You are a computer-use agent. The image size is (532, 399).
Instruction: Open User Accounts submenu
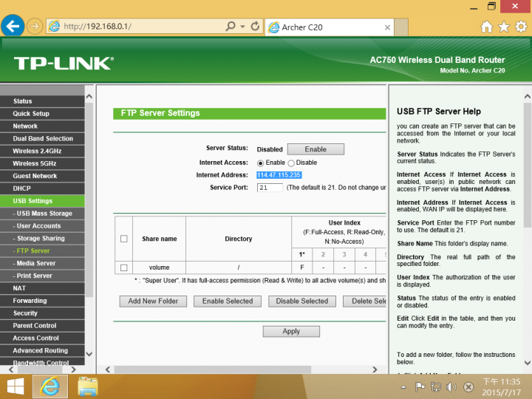[42, 226]
